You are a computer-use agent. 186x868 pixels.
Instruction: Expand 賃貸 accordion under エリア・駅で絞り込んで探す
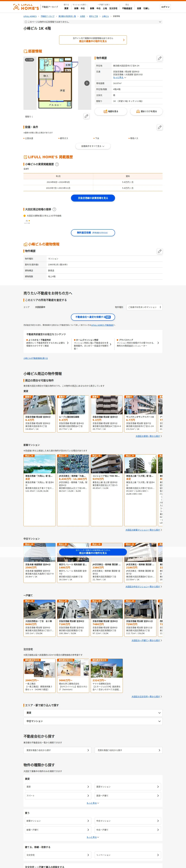[x=93, y=713]
